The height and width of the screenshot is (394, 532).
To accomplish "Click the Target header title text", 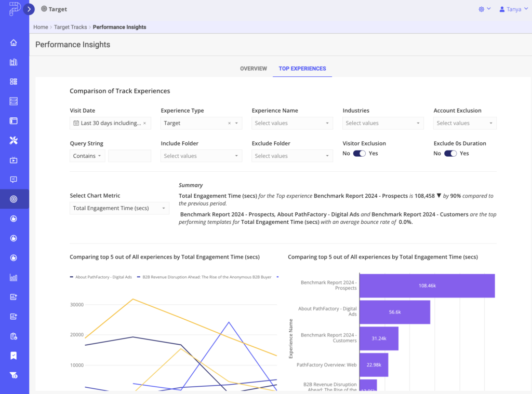I will coord(58,9).
